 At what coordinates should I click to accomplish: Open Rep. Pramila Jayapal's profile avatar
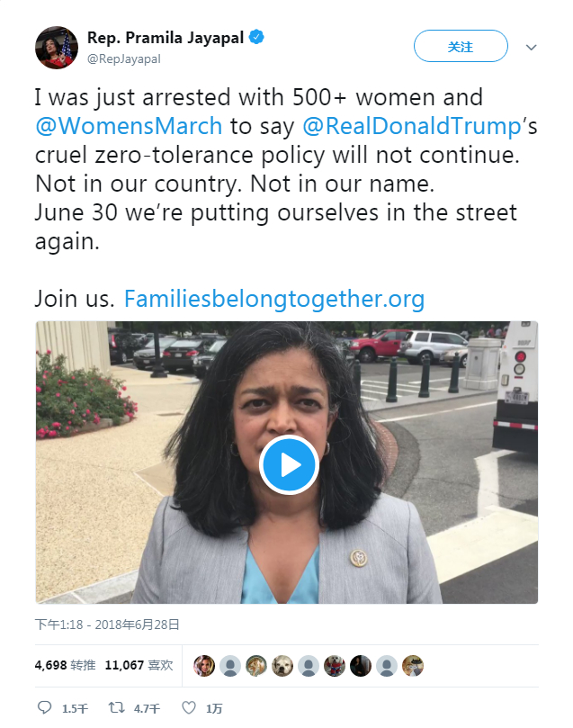tap(57, 48)
